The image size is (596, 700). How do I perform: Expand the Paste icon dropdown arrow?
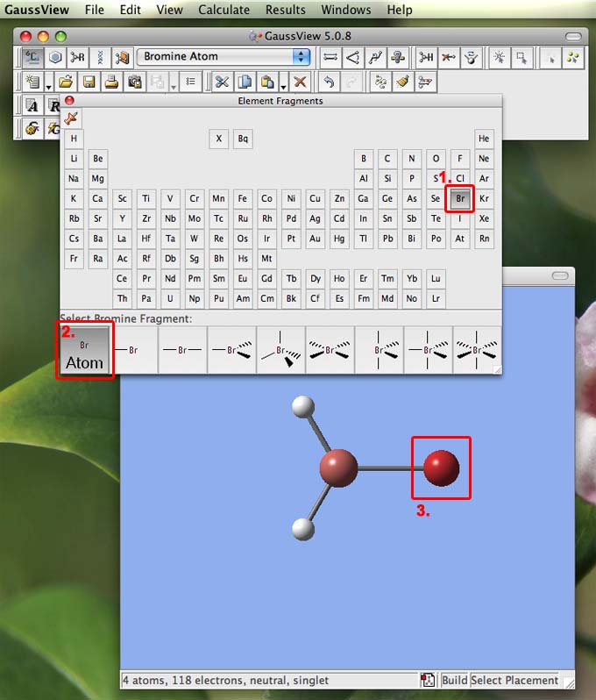283,85
